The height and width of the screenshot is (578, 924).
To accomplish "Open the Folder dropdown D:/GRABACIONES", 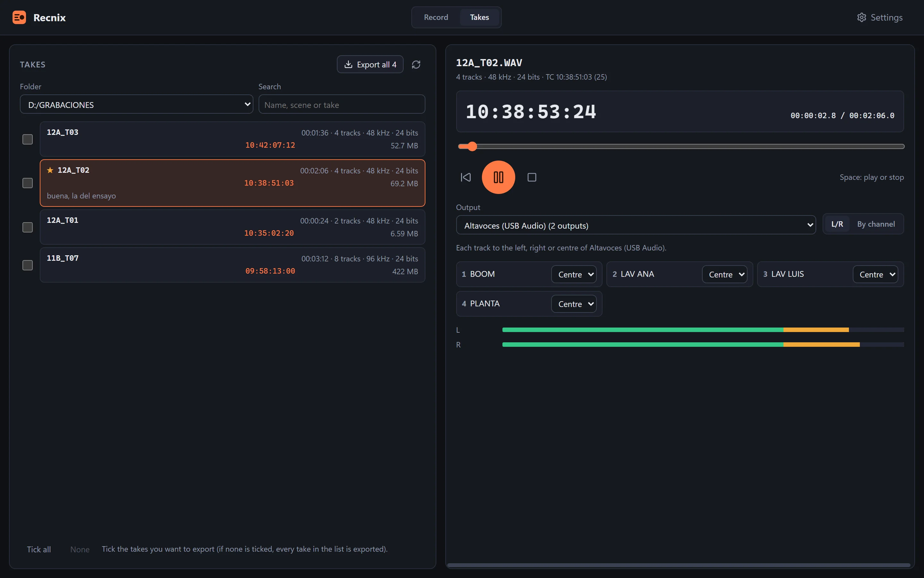I will click(137, 104).
